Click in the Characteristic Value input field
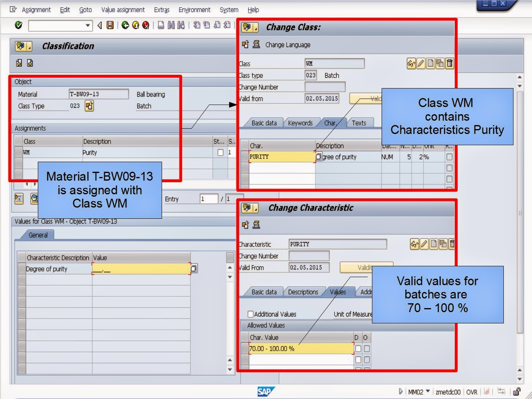 coord(298,349)
